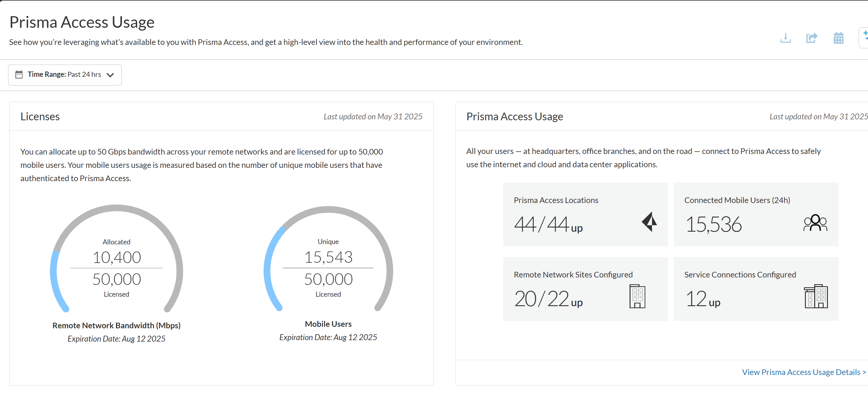Screen dimensions: 868x393
Task: Click the Prisma Access Locations logo icon
Action: tap(649, 222)
